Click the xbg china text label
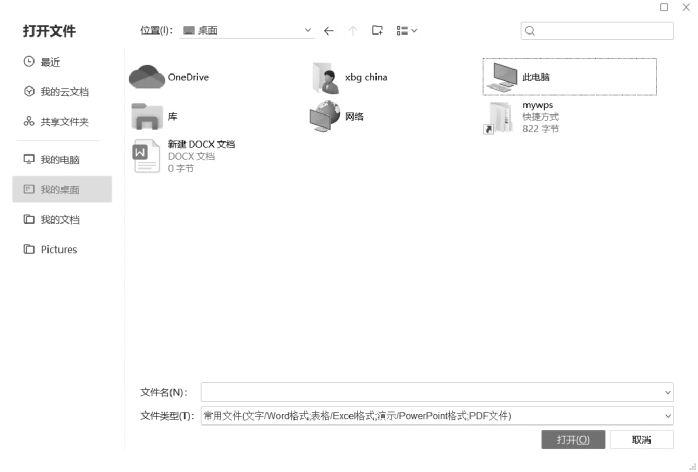The height and width of the screenshot is (472, 698). (366, 77)
